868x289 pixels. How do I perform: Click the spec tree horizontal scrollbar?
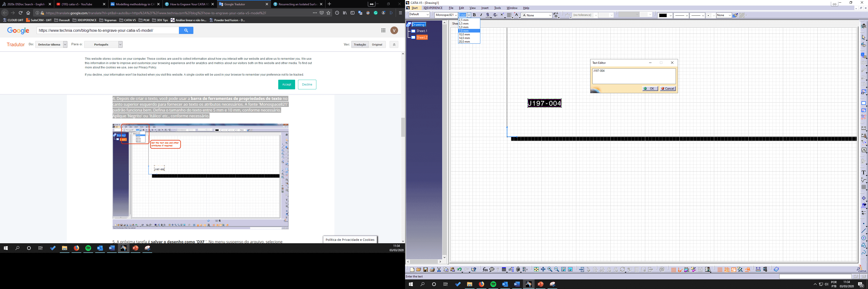point(424,261)
